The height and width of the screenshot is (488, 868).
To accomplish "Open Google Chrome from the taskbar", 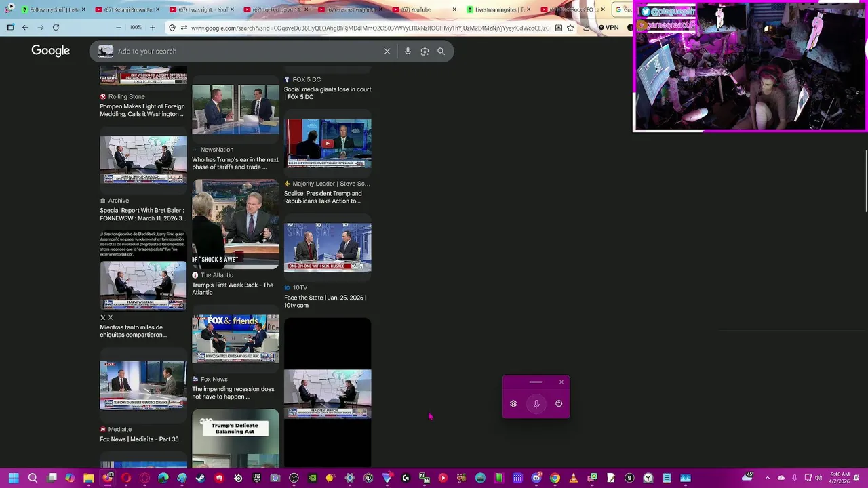I will tap(555, 478).
